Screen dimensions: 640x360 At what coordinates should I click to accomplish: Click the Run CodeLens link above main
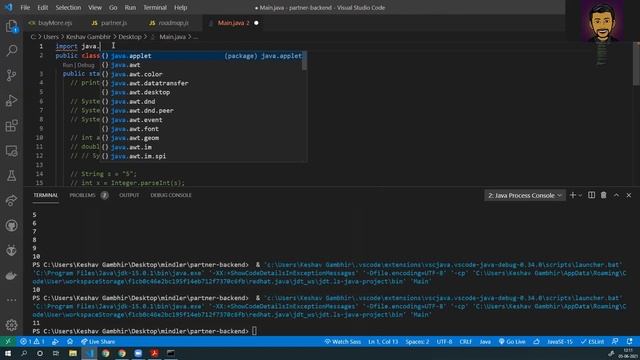[68, 65]
